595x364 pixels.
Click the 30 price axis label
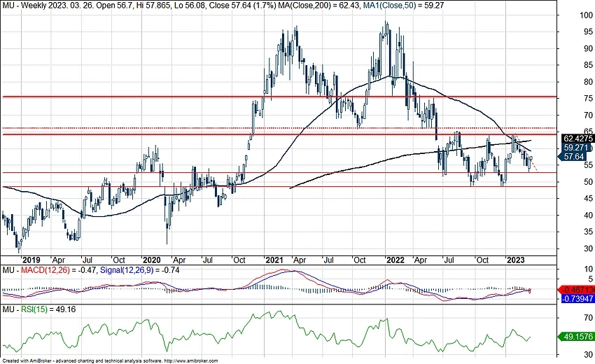(588, 248)
